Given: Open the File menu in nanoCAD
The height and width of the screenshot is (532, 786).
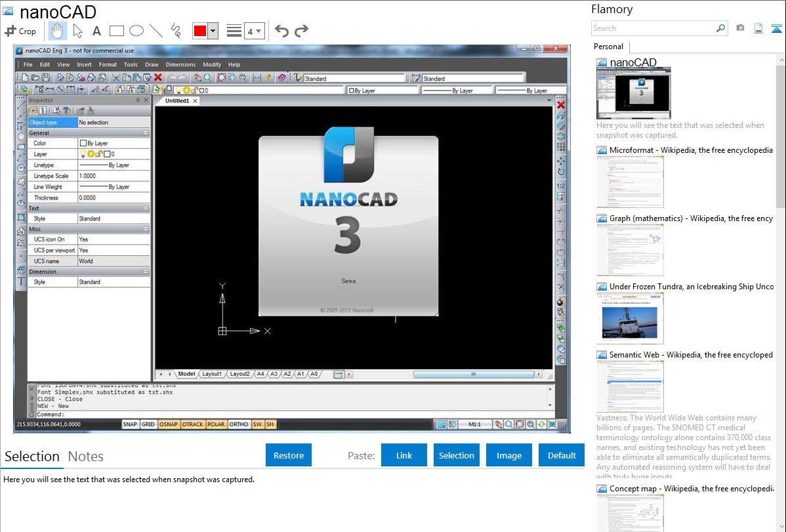Looking at the screenshot, I should (28, 64).
